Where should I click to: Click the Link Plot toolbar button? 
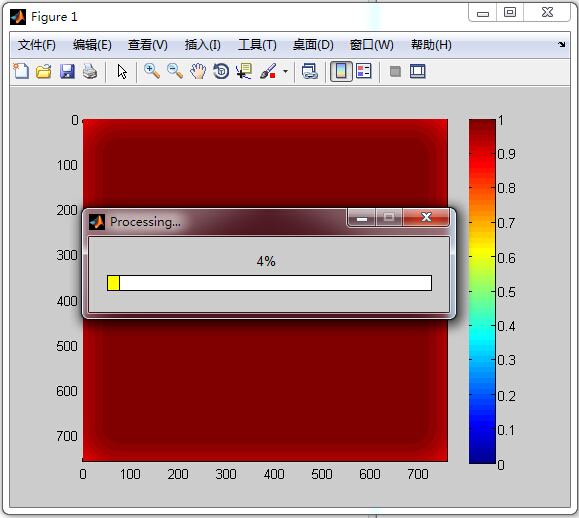(309, 71)
